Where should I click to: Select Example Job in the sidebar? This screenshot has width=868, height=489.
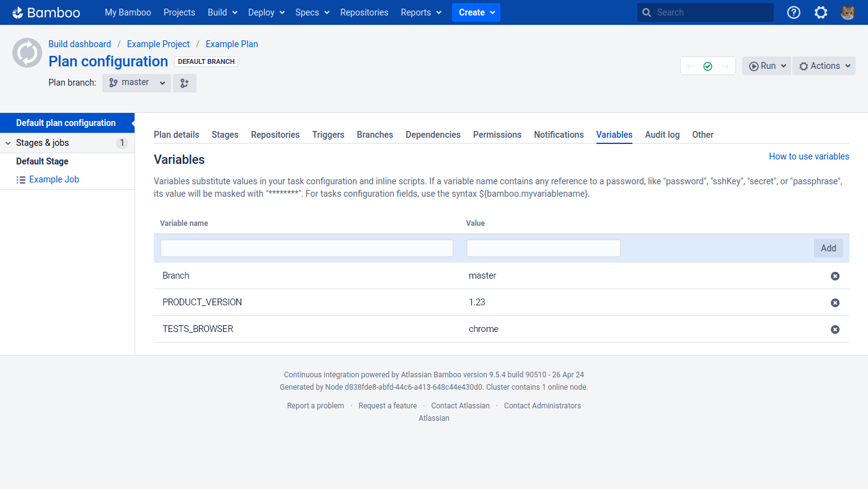click(53, 179)
